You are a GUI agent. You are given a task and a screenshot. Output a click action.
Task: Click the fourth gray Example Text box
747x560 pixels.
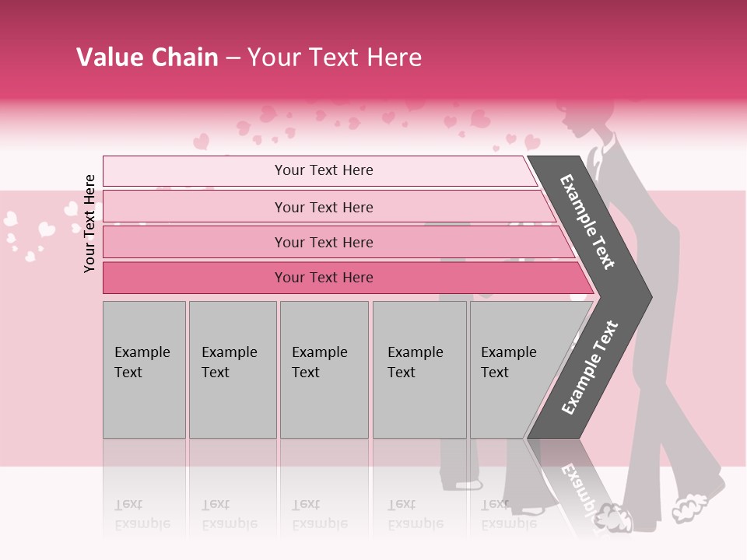pyautogui.click(x=419, y=369)
